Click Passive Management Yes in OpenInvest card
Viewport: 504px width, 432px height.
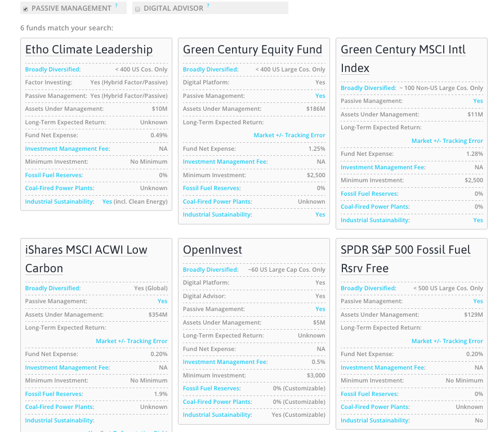(320, 309)
